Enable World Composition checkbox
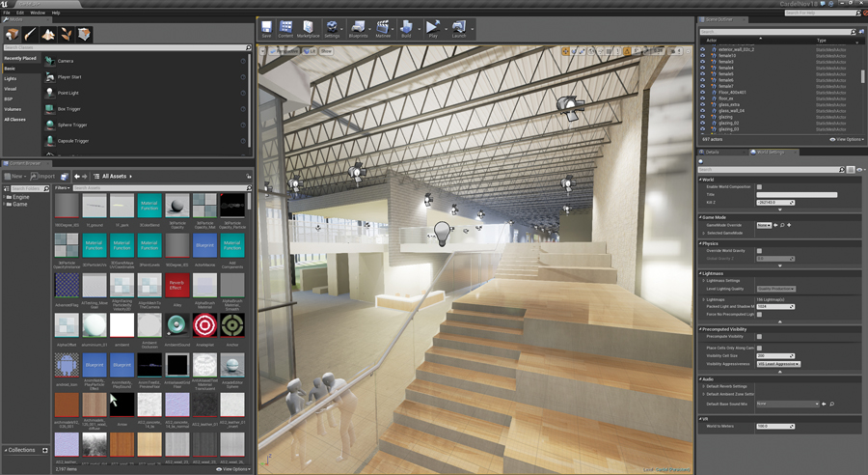This screenshot has height=475, width=868. [x=759, y=186]
